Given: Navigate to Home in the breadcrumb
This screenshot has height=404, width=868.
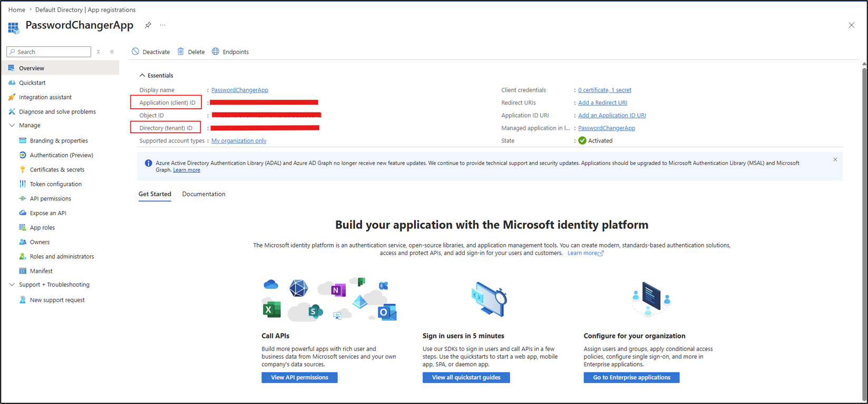Looking at the screenshot, I should (17, 9).
